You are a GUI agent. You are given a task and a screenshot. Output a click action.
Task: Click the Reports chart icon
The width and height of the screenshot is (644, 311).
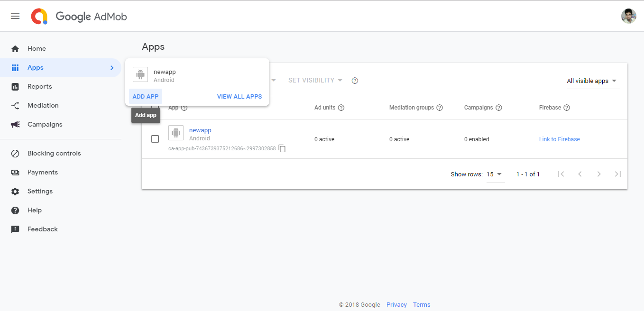click(15, 87)
